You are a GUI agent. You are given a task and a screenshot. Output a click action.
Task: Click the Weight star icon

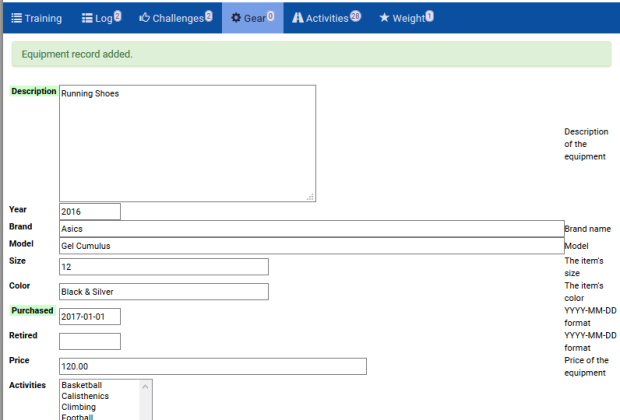384,18
